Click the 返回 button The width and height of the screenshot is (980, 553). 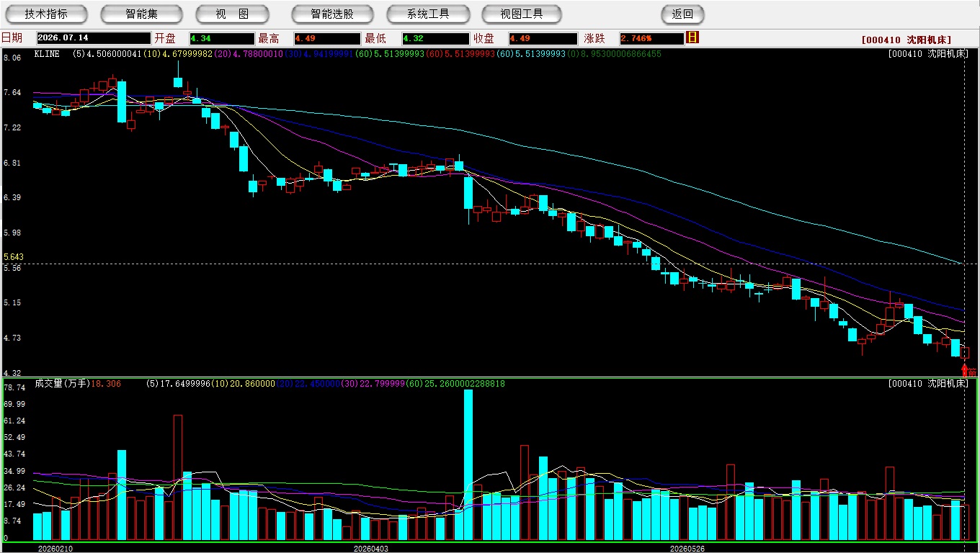click(x=682, y=14)
